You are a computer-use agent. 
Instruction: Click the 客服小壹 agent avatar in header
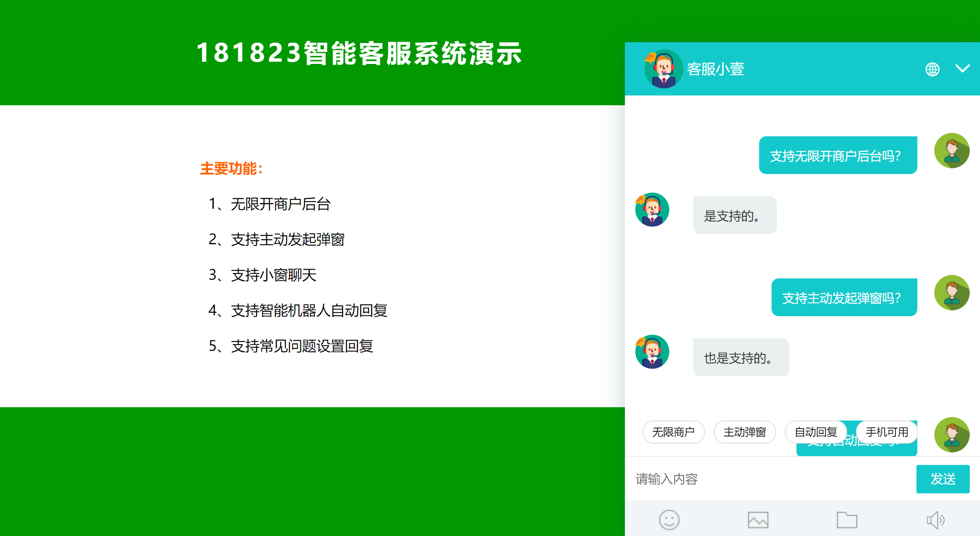click(663, 69)
